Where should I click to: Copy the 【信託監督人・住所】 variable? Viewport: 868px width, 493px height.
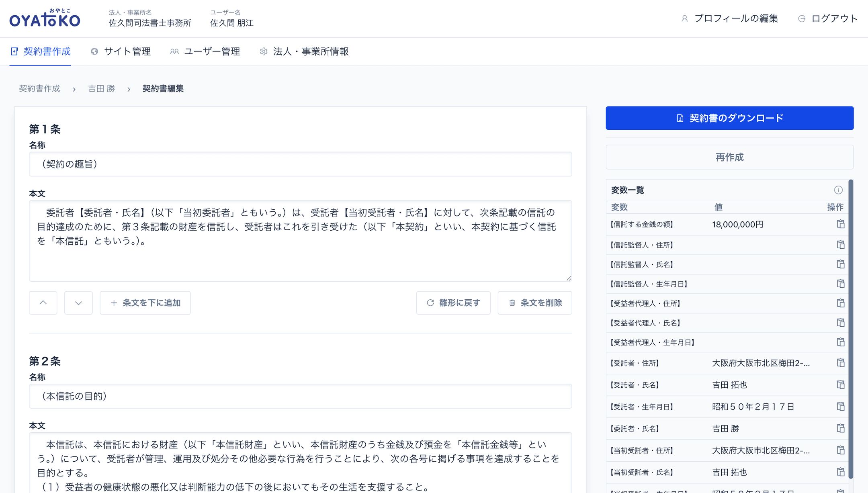tap(840, 245)
